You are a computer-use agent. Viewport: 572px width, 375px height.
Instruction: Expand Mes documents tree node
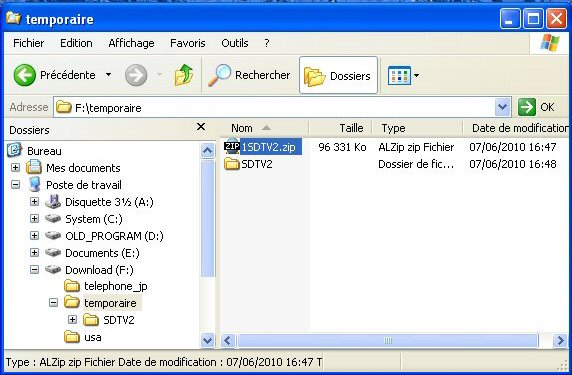click(15, 167)
